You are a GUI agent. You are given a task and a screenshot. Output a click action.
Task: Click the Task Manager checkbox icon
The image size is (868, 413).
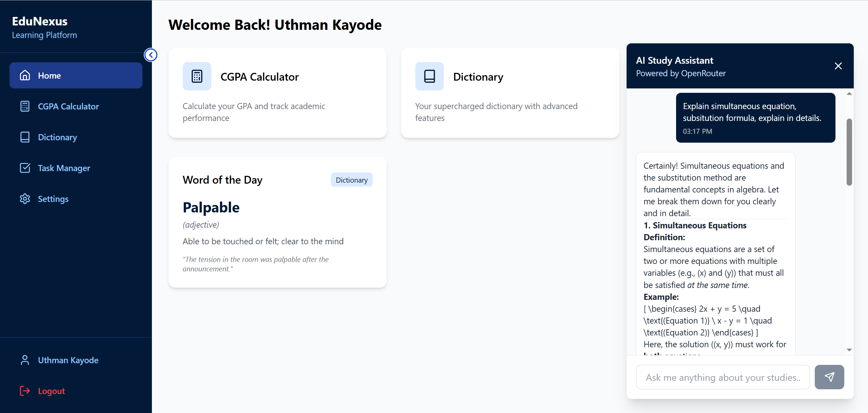pyautogui.click(x=25, y=168)
